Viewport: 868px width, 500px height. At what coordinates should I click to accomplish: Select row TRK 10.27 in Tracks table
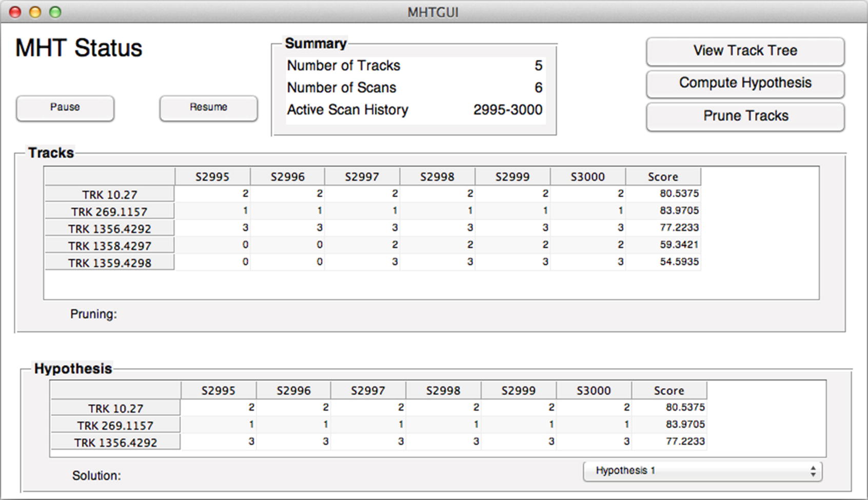[x=109, y=195]
